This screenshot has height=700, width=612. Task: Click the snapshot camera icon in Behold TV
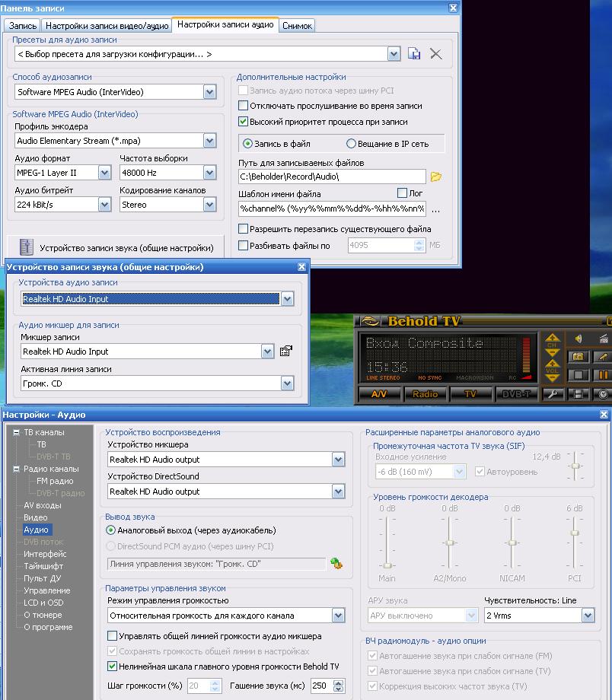pyautogui.click(x=579, y=357)
